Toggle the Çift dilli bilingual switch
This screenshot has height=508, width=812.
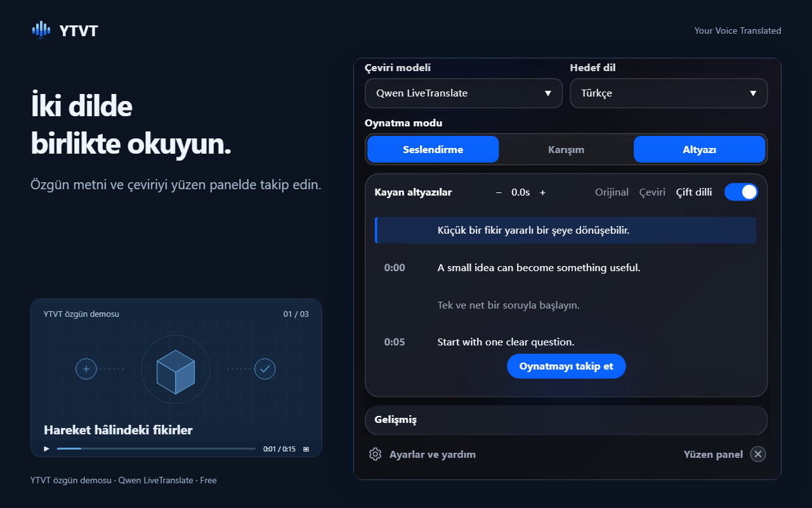741,192
